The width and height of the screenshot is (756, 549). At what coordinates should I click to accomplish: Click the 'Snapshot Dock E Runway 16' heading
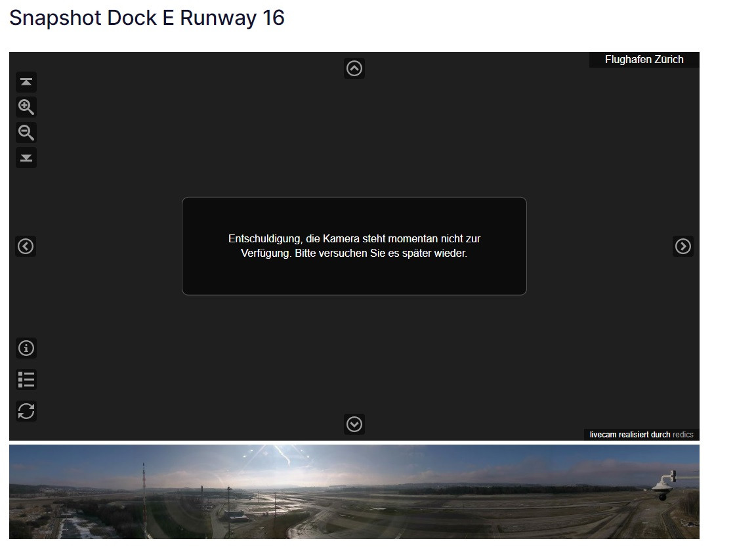[147, 18]
